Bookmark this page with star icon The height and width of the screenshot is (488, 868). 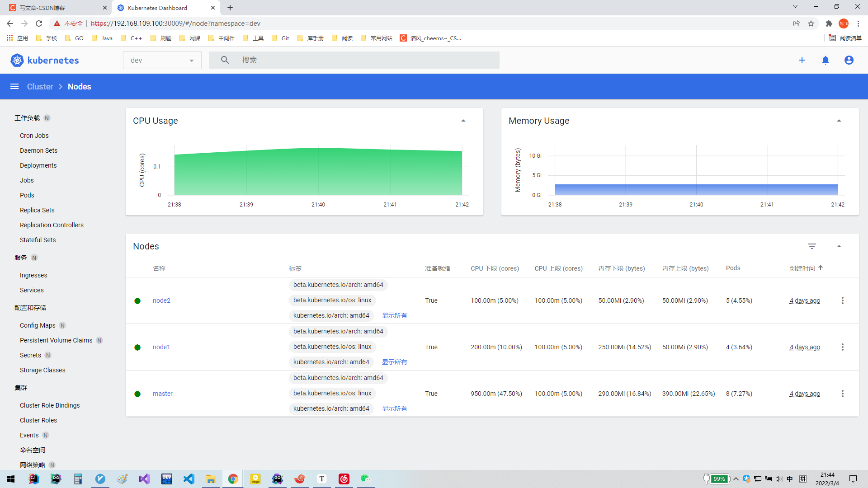pos(811,23)
